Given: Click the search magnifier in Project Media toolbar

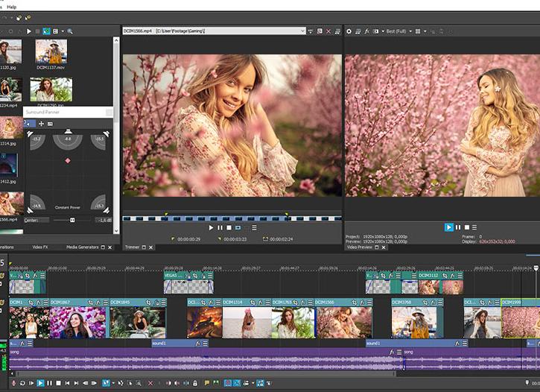Looking at the screenshot, I should tap(70, 31).
